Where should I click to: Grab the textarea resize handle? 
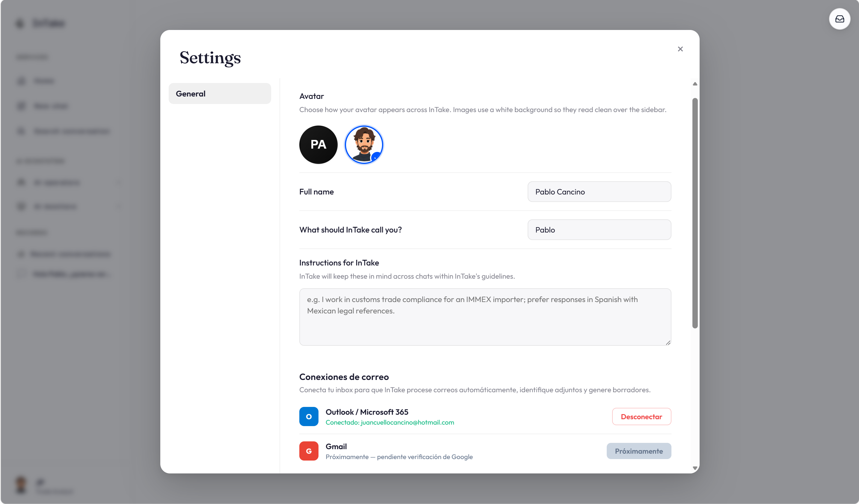(x=668, y=343)
